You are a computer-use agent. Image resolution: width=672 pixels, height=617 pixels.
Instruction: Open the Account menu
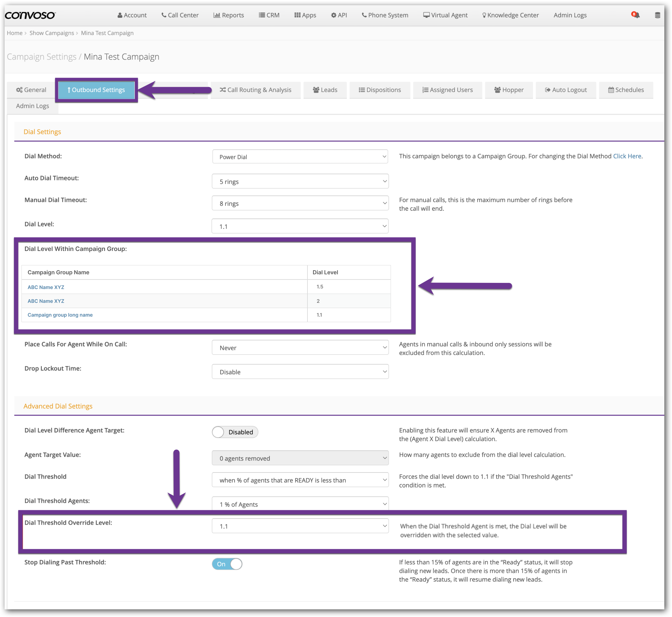point(132,15)
